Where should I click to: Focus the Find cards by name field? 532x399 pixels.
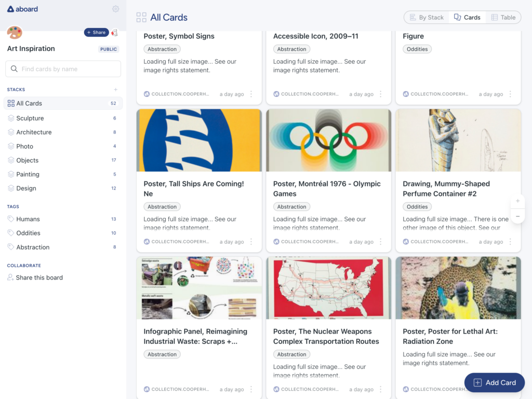[63, 69]
